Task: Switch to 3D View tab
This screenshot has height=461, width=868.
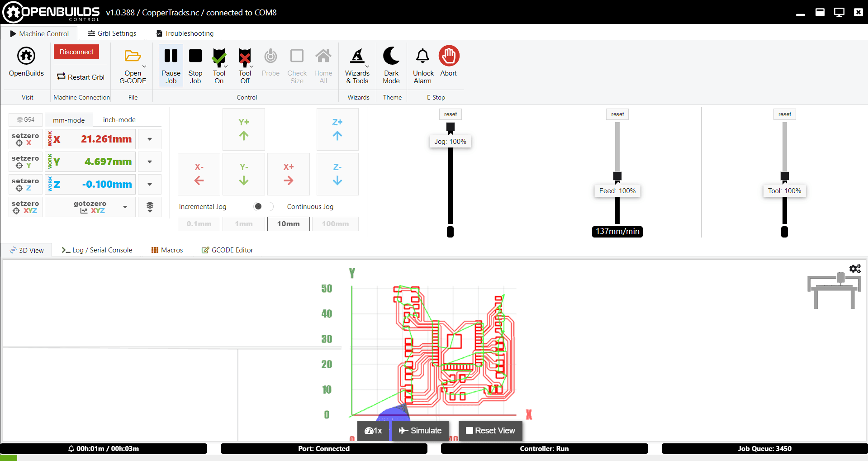Action: (27, 250)
